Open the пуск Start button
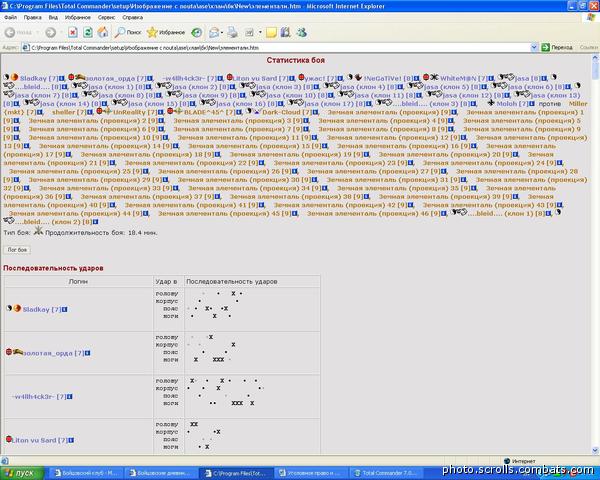This screenshot has height=480, width=600. tap(22, 473)
